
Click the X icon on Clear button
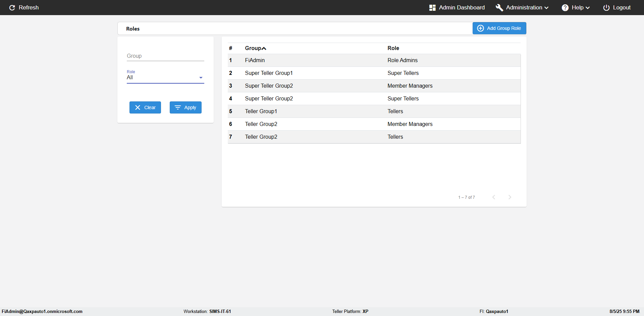click(138, 107)
